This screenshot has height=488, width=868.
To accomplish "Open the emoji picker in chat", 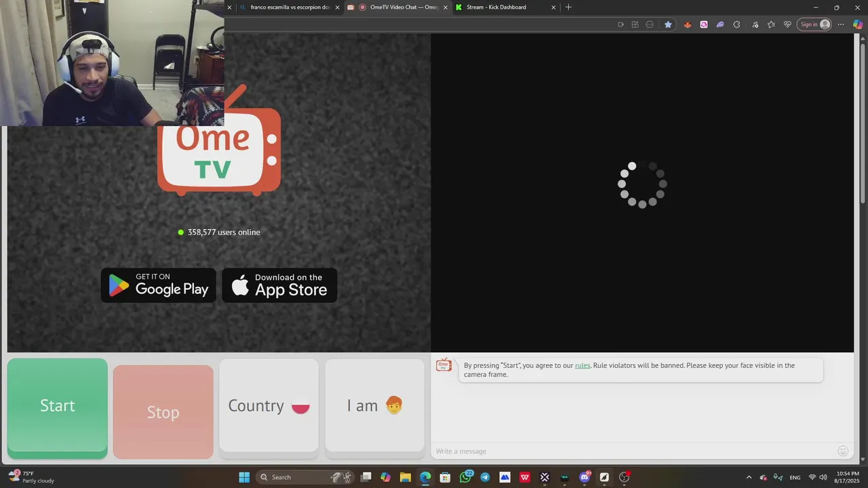I will [843, 451].
